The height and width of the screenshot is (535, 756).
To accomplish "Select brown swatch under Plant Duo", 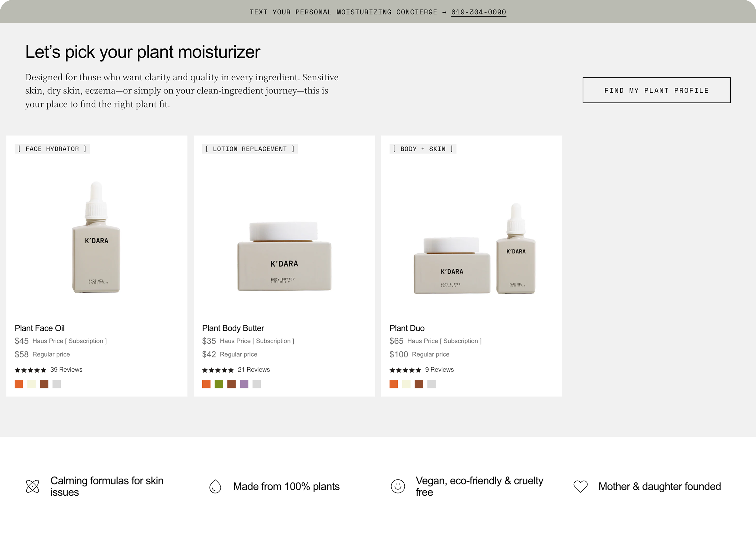I will point(419,384).
